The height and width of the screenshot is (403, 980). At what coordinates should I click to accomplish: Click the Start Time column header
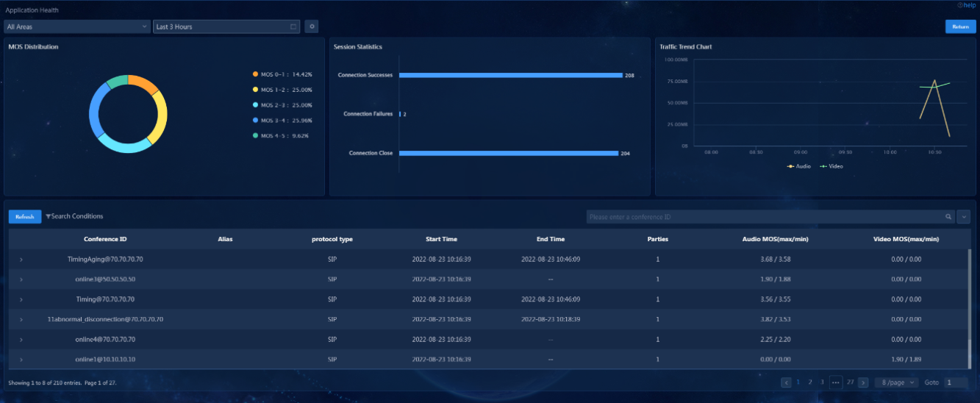(441, 239)
